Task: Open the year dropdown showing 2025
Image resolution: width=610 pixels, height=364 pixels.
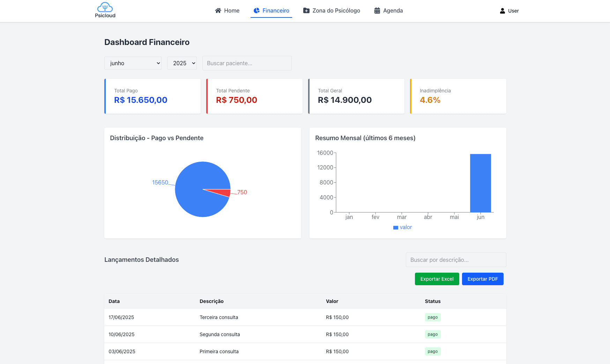Action: 182,63
